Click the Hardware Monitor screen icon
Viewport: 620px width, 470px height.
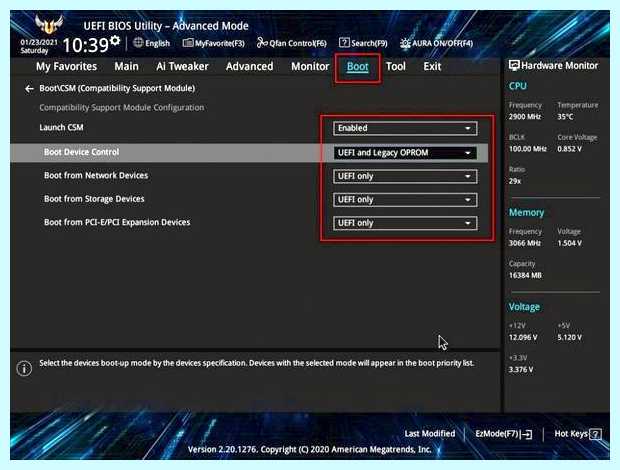(x=514, y=66)
